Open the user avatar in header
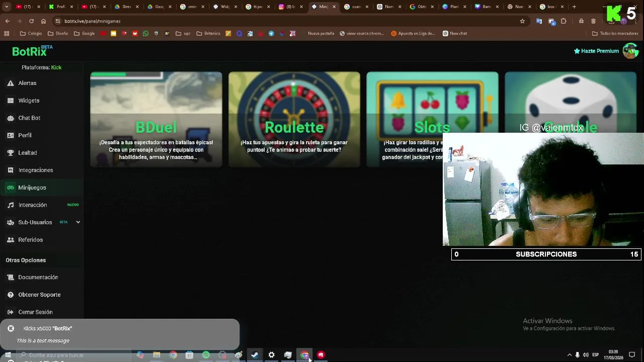This screenshot has width=644, height=362. point(630,51)
